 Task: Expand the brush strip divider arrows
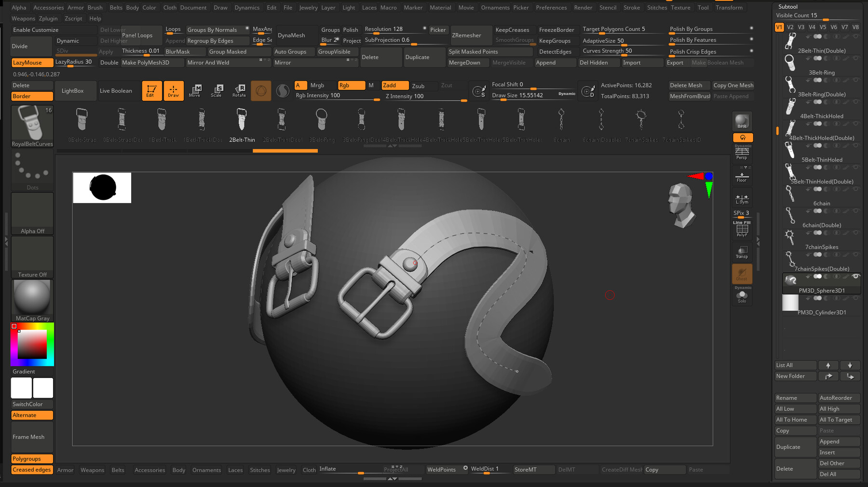393,146
